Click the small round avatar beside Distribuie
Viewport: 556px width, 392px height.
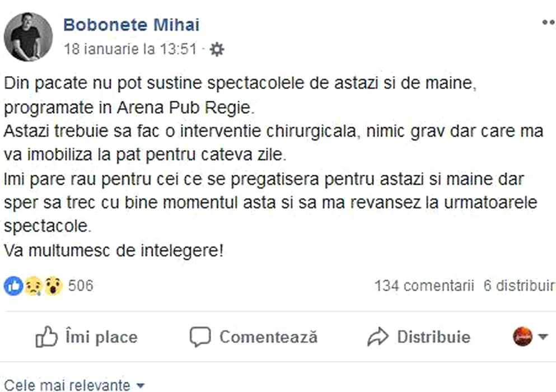click(522, 337)
